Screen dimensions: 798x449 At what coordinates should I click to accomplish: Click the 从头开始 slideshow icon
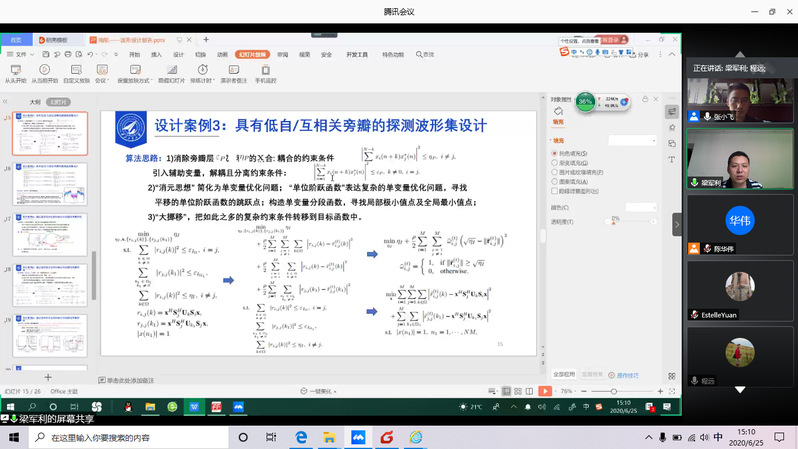coord(13,70)
